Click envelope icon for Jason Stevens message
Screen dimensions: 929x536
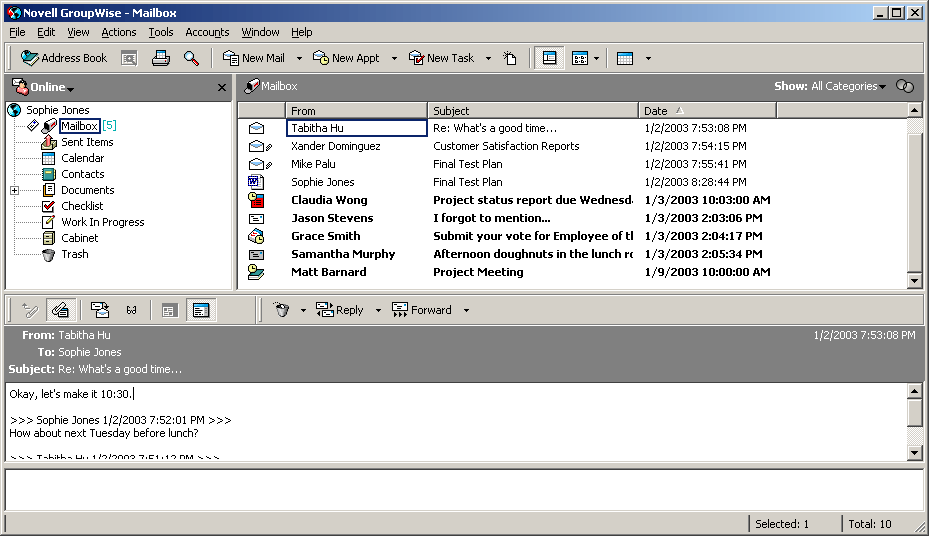point(256,219)
